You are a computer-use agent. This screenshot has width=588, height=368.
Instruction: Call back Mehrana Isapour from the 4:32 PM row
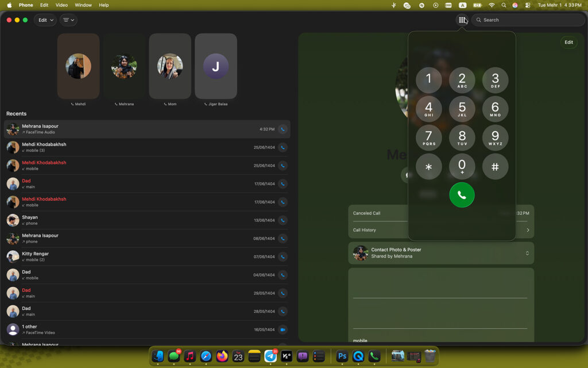(283, 129)
